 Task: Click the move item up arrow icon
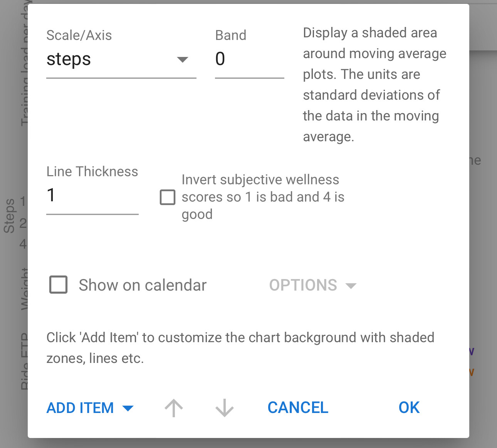tap(174, 408)
